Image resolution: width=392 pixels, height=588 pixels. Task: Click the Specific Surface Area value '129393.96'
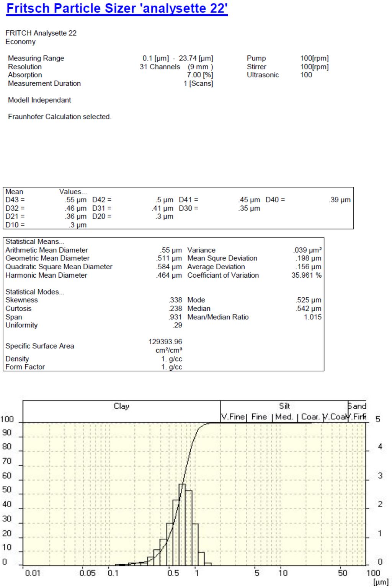click(x=165, y=342)
